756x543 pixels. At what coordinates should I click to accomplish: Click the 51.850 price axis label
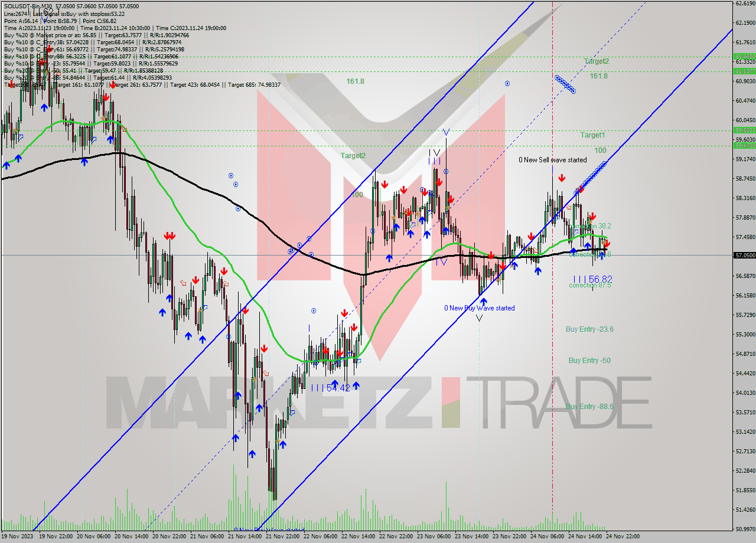pyautogui.click(x=744, y=490)
